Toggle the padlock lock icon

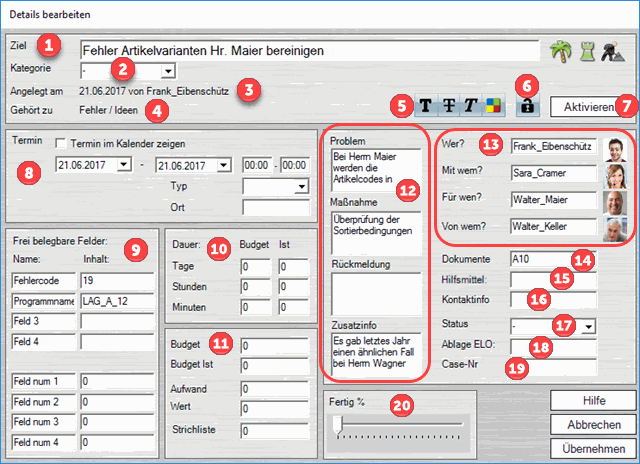pyautogui.click(x=527, y=105)
